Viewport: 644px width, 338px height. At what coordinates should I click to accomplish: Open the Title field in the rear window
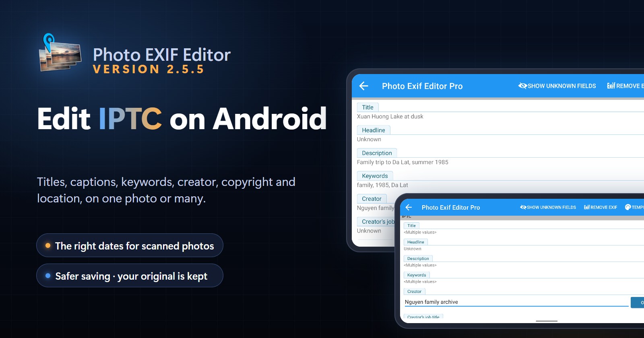(x=367, y=107)
